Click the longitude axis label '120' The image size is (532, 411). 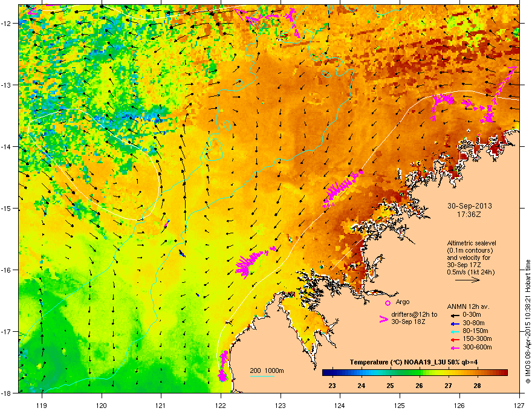pyautogui.click(x=102, y=405)
